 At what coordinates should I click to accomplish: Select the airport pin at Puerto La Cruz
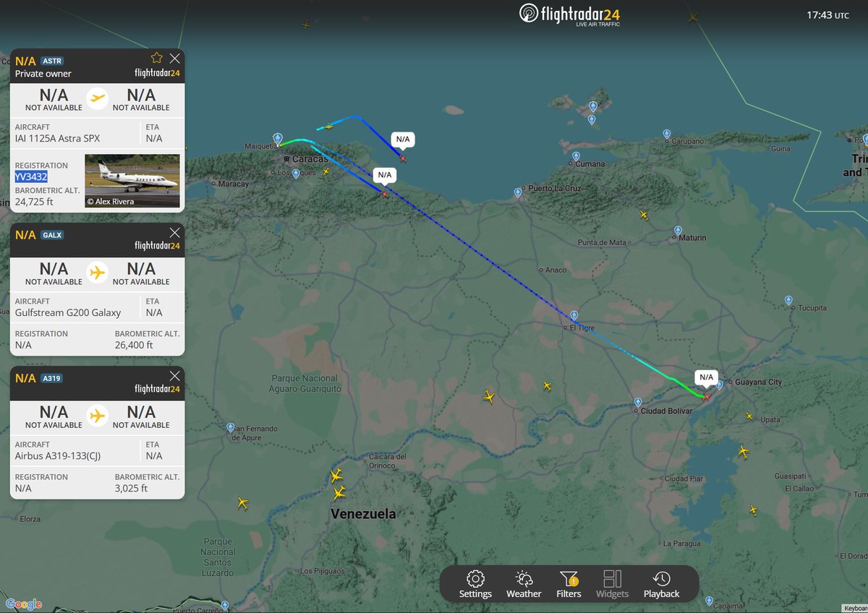tap(517, 192)
